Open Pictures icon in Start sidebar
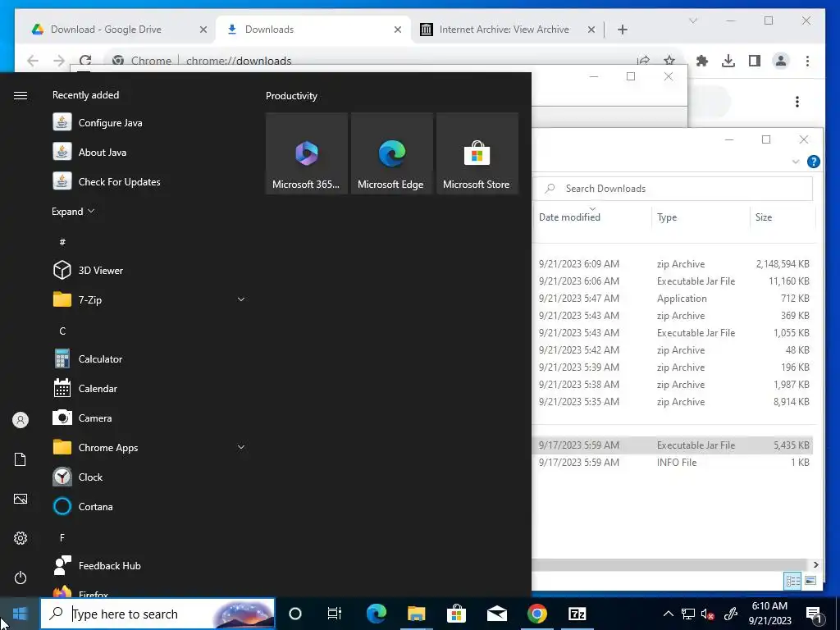 tap(21, 499)
